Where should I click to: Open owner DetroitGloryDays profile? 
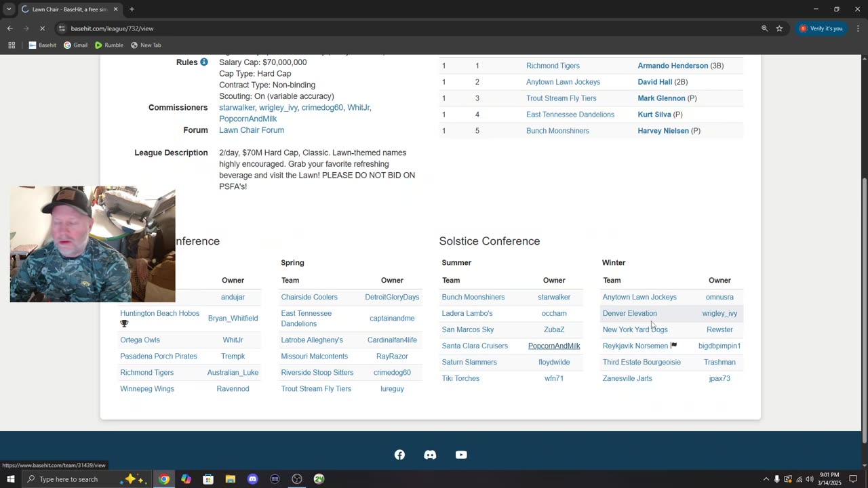click(x=392, y=297)
